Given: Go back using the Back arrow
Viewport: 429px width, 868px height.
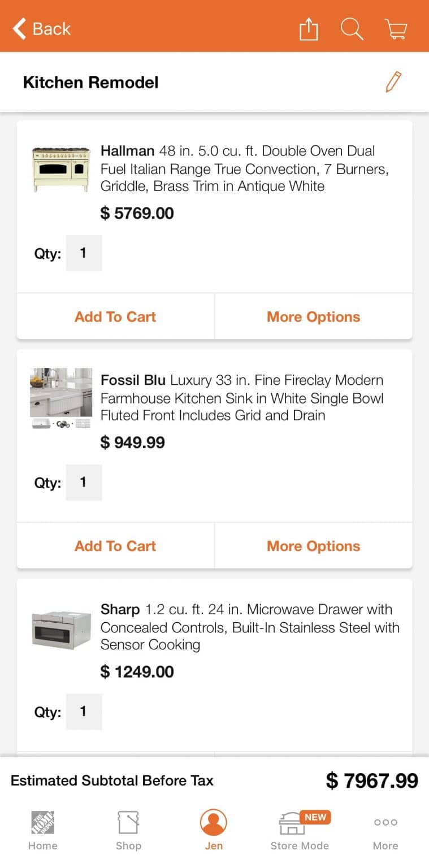Looking at the screenshot, I should [42, 29].
